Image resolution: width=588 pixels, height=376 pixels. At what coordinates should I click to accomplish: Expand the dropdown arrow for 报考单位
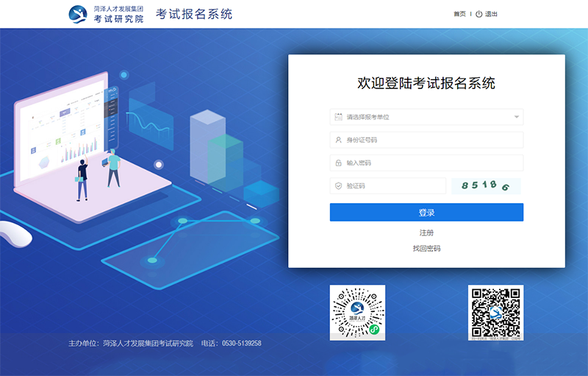(516, 117)
